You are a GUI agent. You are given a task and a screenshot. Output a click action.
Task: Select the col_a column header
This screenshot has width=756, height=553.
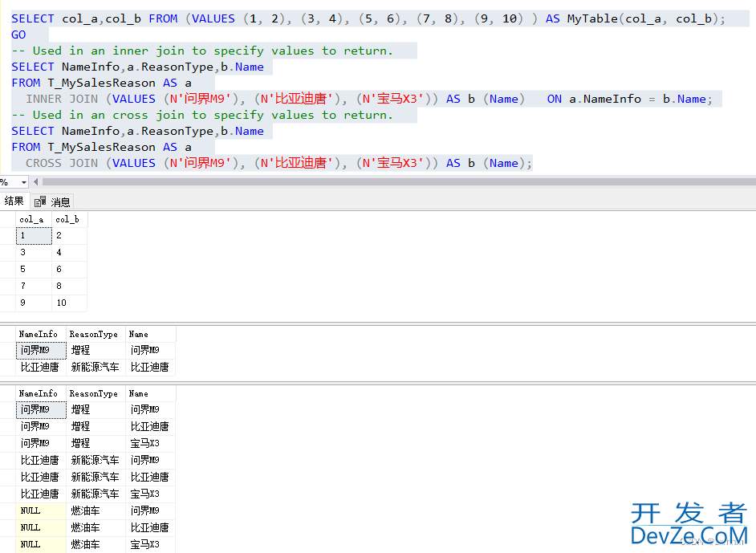click(33, 219)
